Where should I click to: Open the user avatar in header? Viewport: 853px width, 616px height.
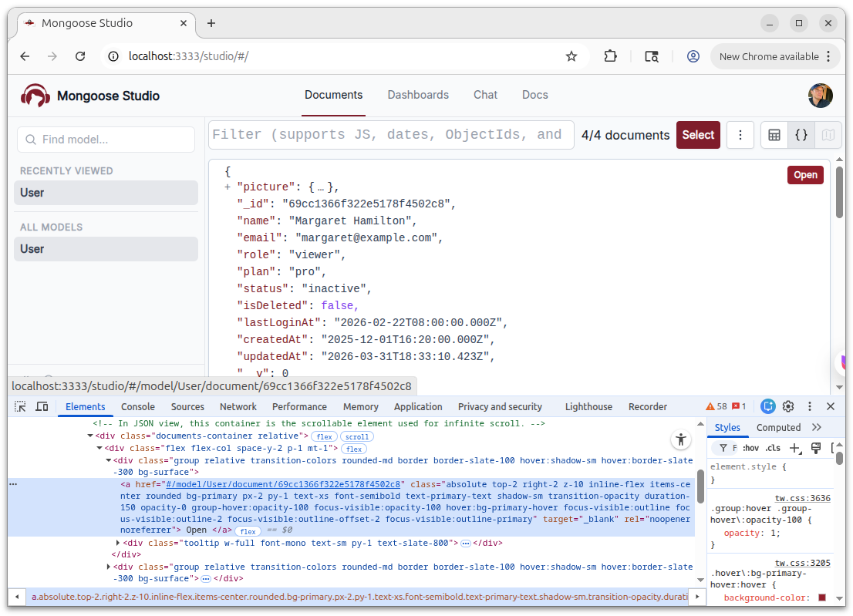[821, 96]
